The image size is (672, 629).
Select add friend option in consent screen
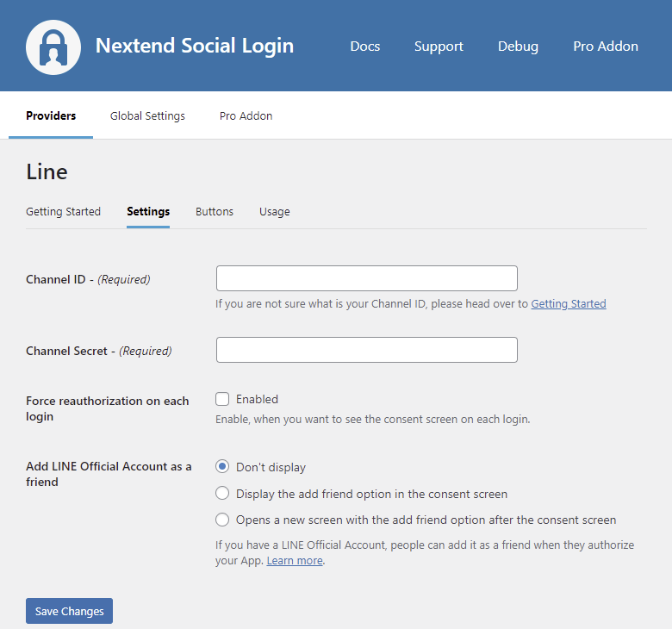(222, 494)
